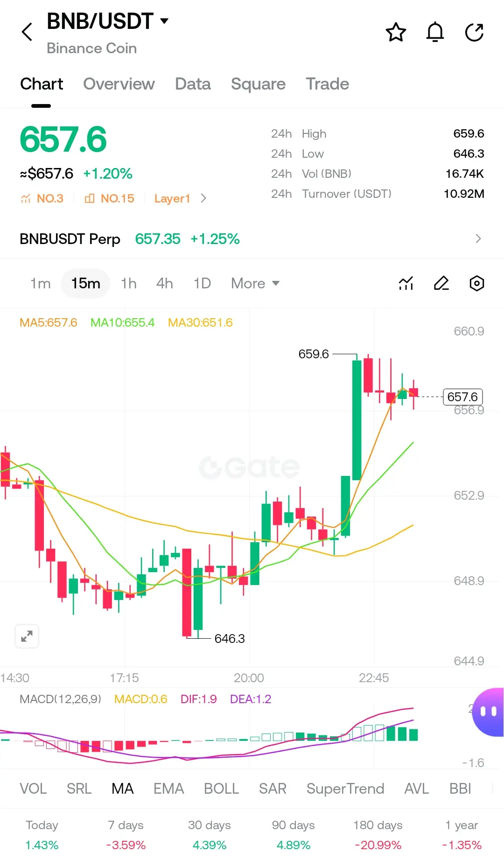
Task: Tap the DEA:1.2 value
Action: pyautogui.click(x=251, y=699)
